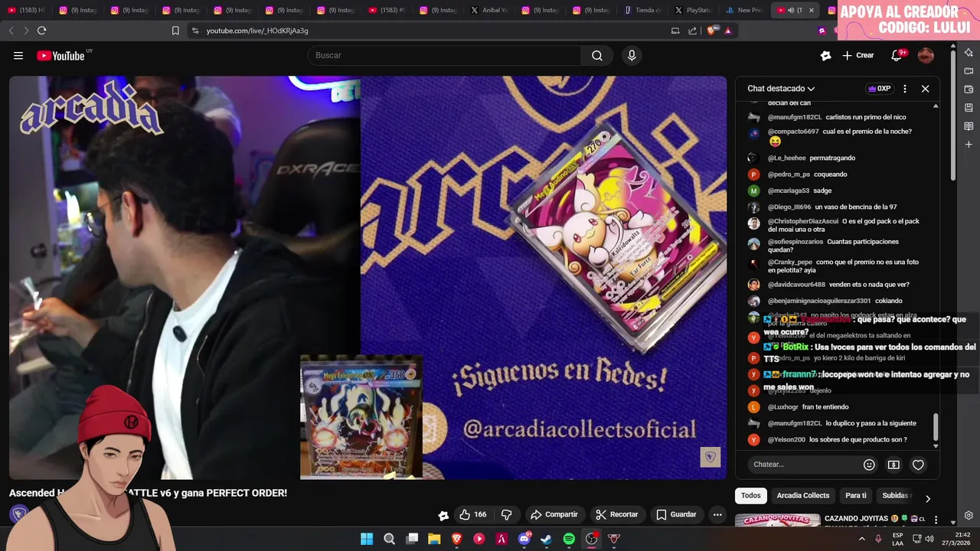This screenshot has height=551, width=980.
Task: Start voice search with the microphone
Action: click(x=632, y=55)
